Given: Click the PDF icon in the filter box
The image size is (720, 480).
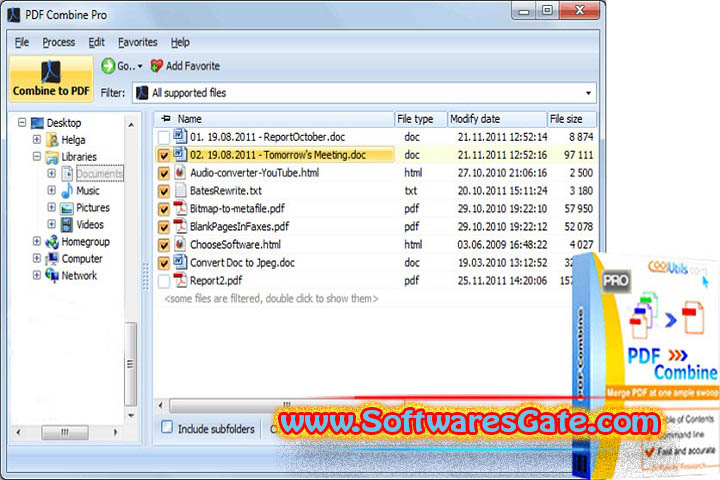Looking at the screenshot, I should [142, 93].
